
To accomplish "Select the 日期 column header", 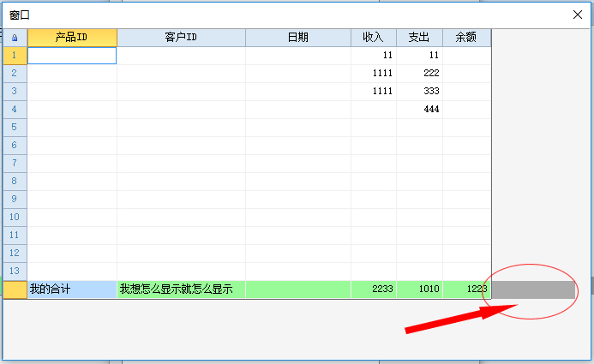I will click(x=298, y=38).
